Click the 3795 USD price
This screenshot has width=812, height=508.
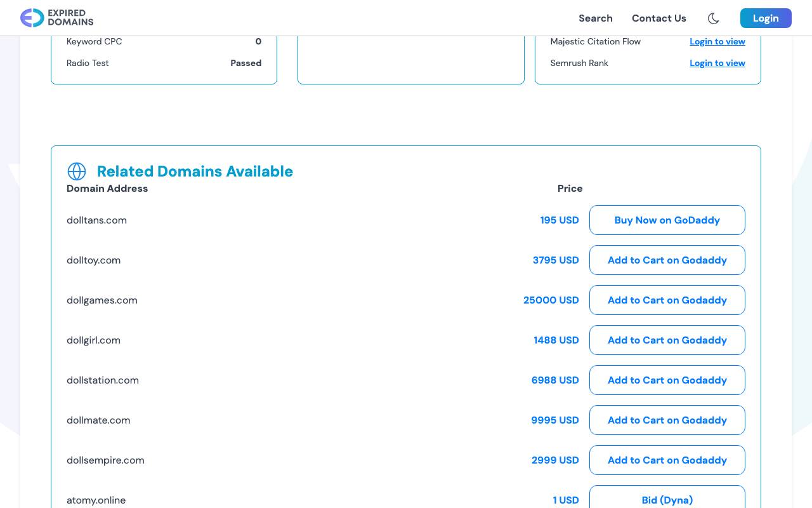click(x=556, y=260)
